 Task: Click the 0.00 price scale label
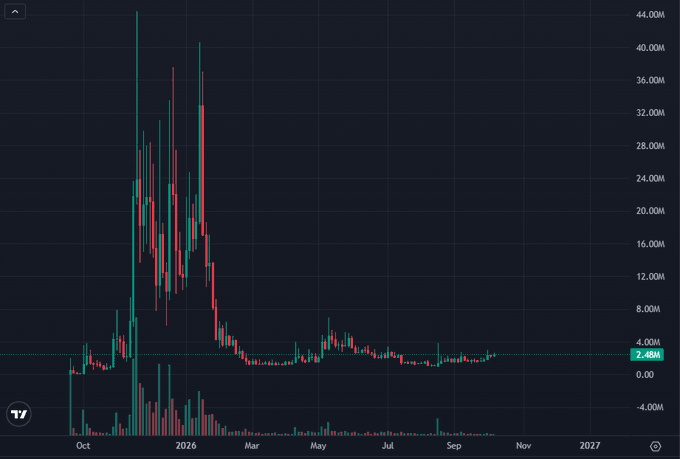coord(645,374)
